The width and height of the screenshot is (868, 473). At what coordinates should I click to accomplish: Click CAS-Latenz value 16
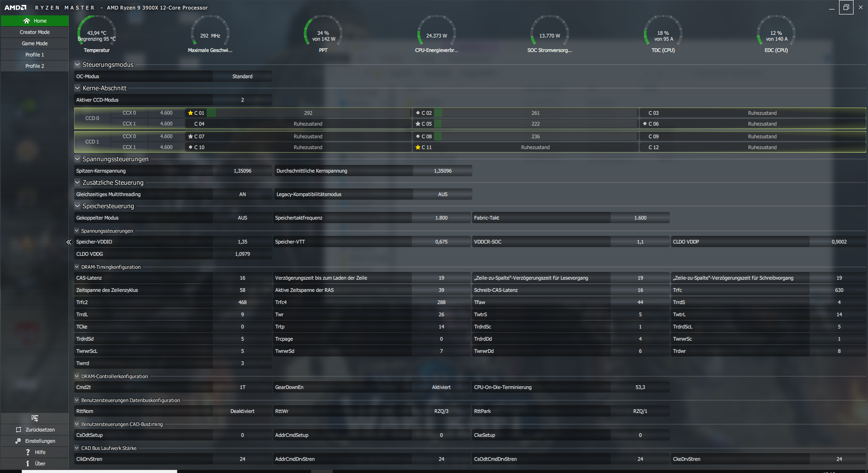pos(242,278)
